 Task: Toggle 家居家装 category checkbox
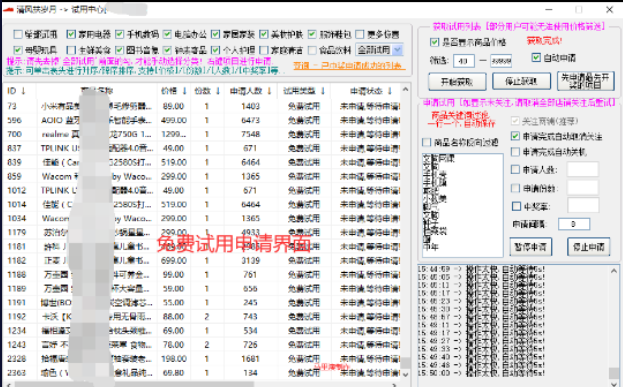pyautogui.click(x=215, y=34)
